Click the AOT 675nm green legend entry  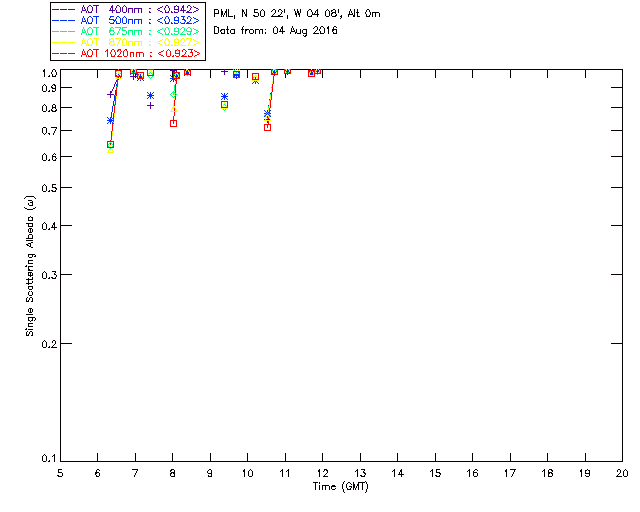tap(126, 31)
